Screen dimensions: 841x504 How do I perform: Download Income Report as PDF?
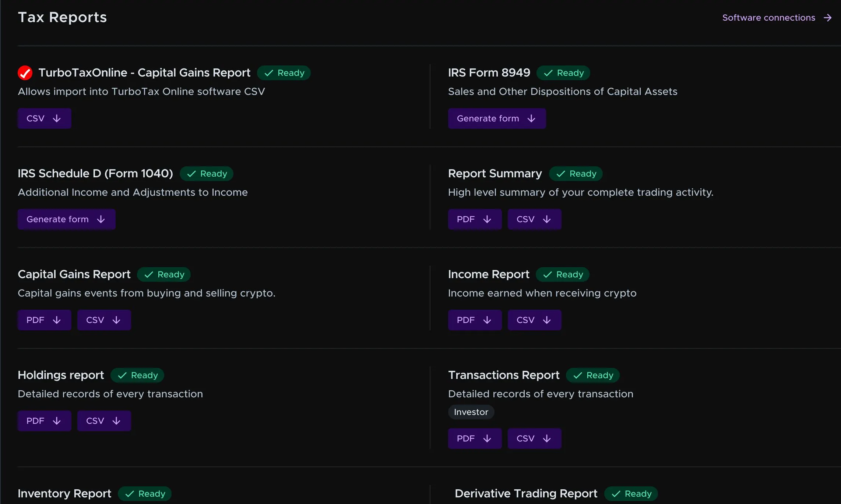pos(474,320)
